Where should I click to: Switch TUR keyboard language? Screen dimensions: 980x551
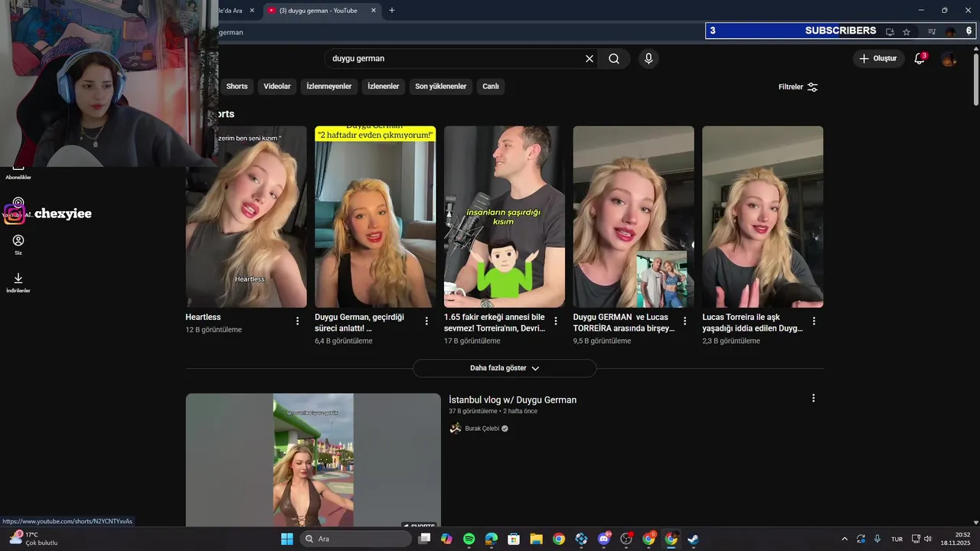(897, 540)
